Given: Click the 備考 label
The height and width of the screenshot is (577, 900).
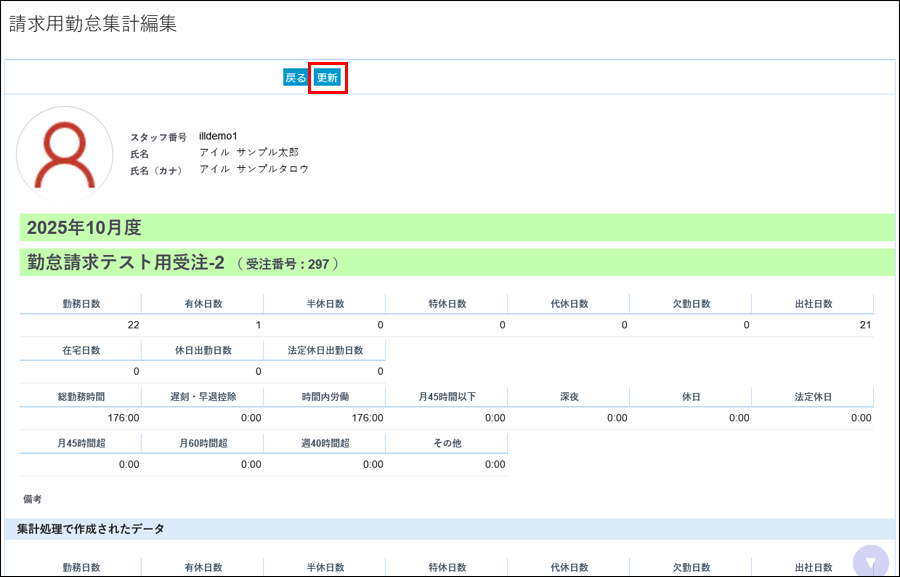Looking at the screenshot, I should (32, 499).
